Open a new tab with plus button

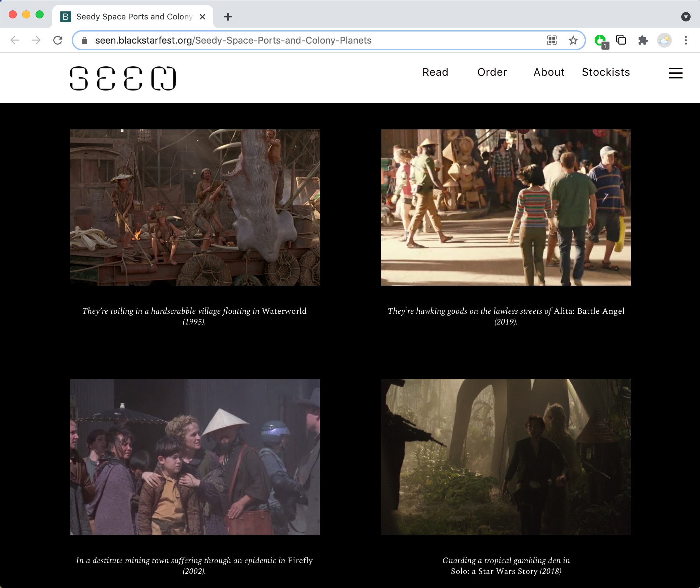click(x=228, y=17)
